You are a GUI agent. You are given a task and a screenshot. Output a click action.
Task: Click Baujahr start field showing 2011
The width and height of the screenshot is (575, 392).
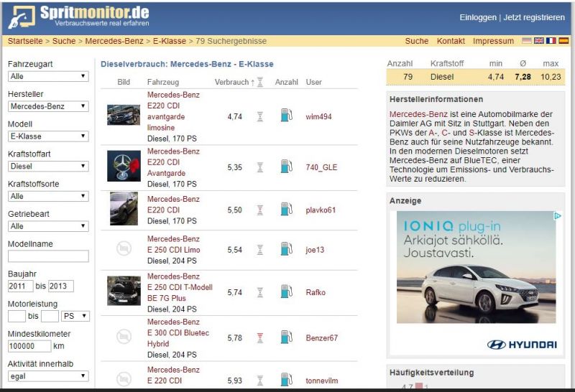(x=21, y=286)
